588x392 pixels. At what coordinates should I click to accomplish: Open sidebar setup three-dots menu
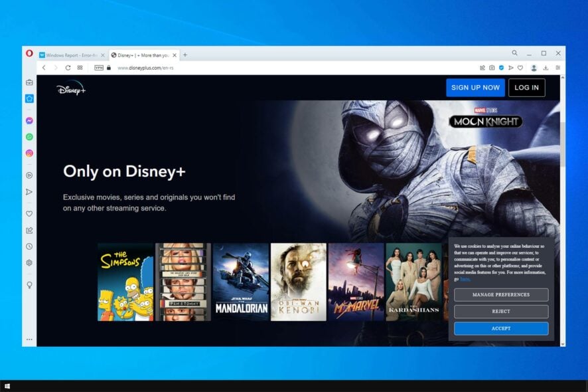[x=29, y=340]
